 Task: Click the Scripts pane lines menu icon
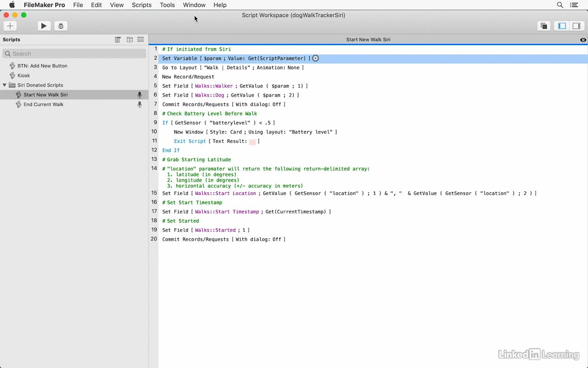141,40
